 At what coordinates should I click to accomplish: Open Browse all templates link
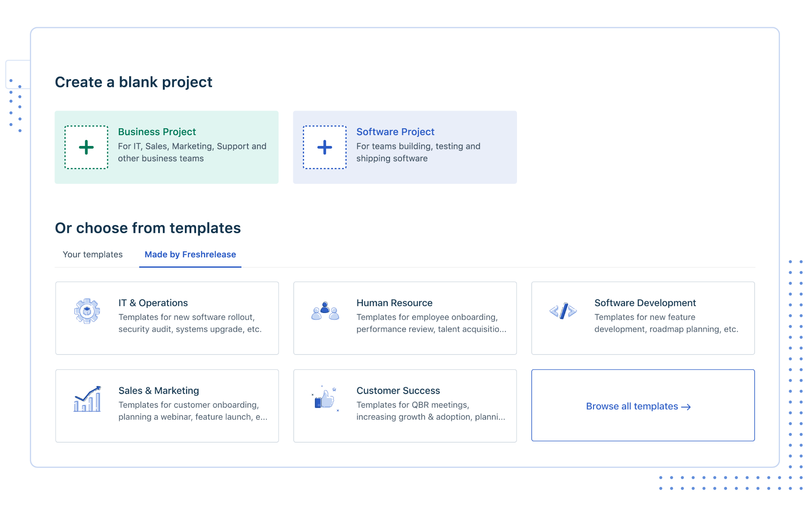(x=638, y=406)
